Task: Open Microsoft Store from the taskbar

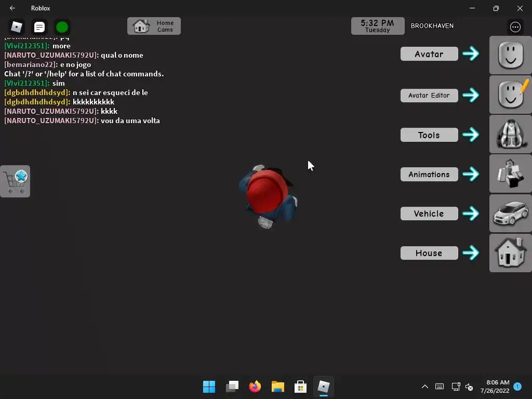Action: tap(300, 387)
